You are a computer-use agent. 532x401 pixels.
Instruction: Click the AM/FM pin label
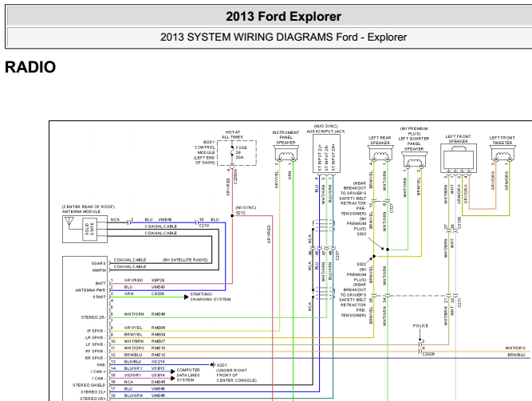coord(99,270)
